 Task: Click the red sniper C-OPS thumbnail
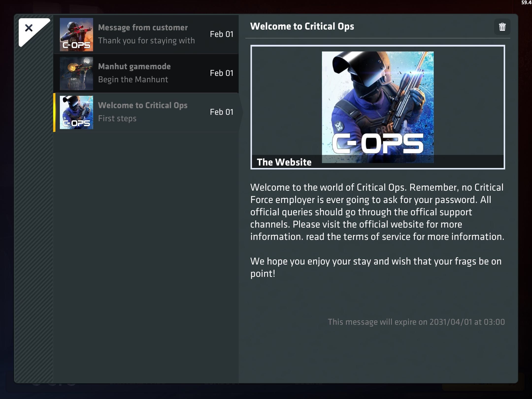coord(76,34)
